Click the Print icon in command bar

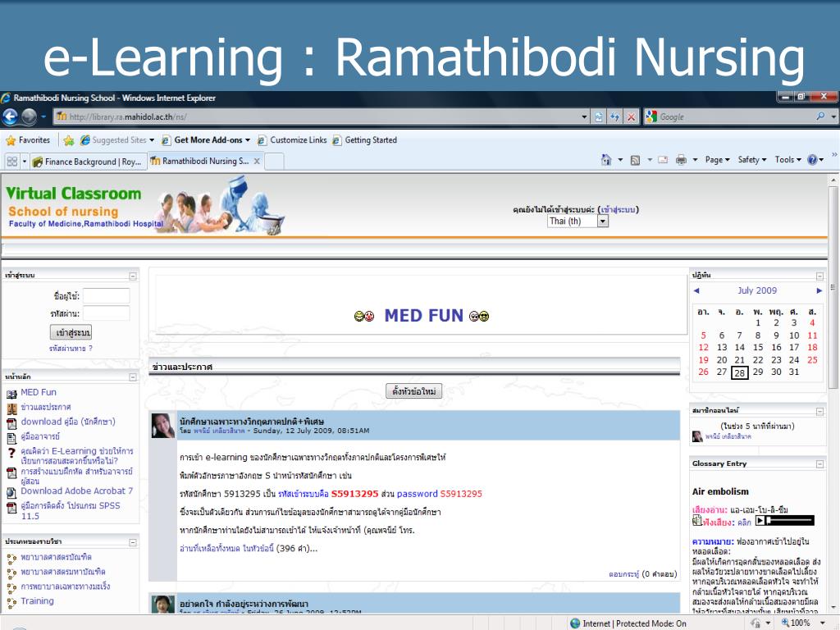(681, 160)
